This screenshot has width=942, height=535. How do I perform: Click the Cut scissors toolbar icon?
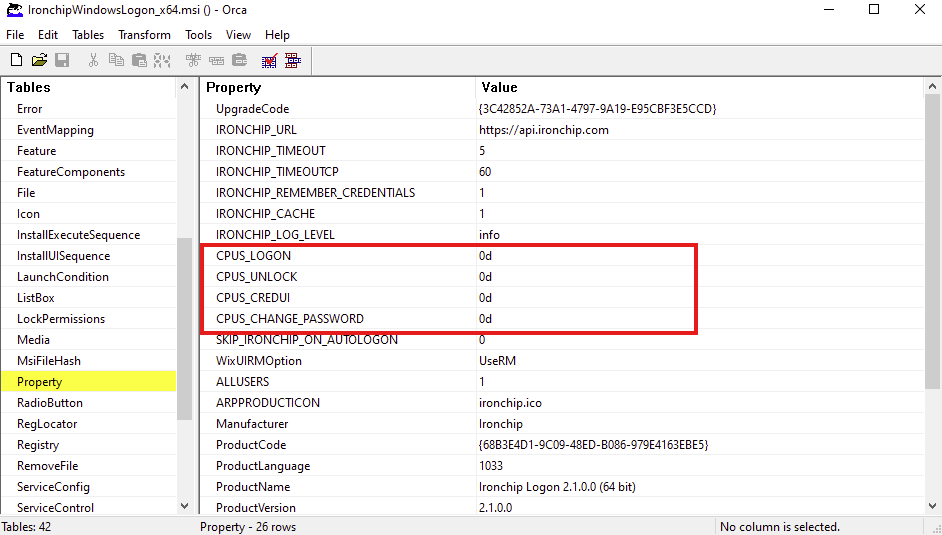coord(94,61)
